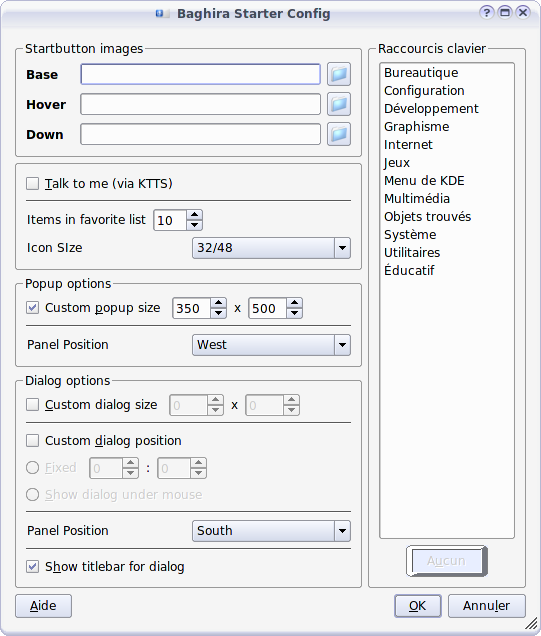Image resolution: width=541 pixels, height=636 pixels.
Task: Expand Dialog Panel Position South dropdown
Action: click(271, 531)
